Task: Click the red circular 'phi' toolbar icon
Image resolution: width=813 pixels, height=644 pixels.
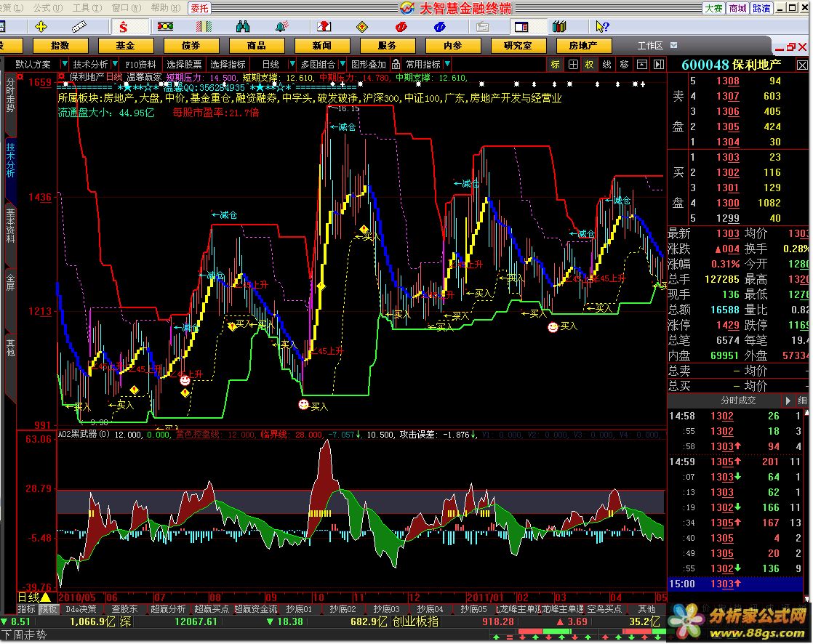Action: pos(401,26)
